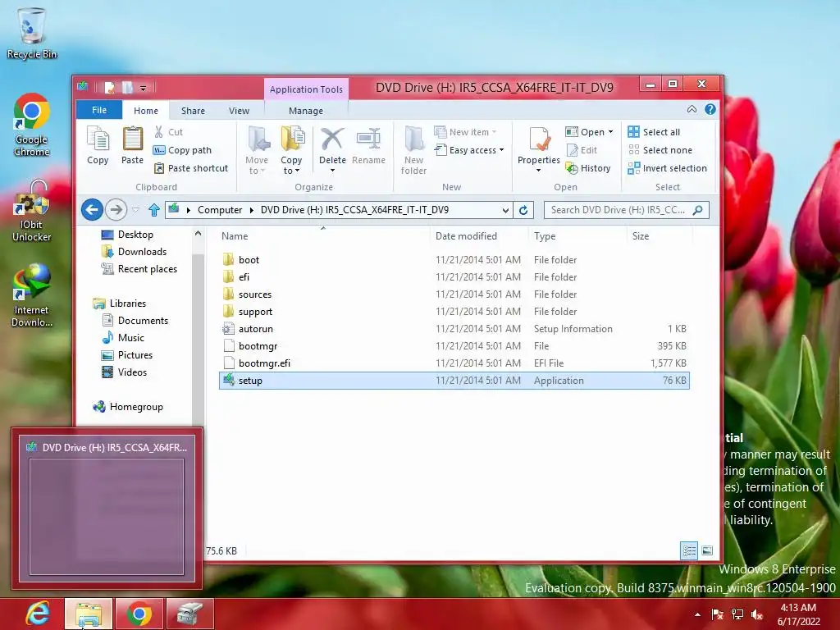
Task: Open History in the ribbon
Action: 588,168
